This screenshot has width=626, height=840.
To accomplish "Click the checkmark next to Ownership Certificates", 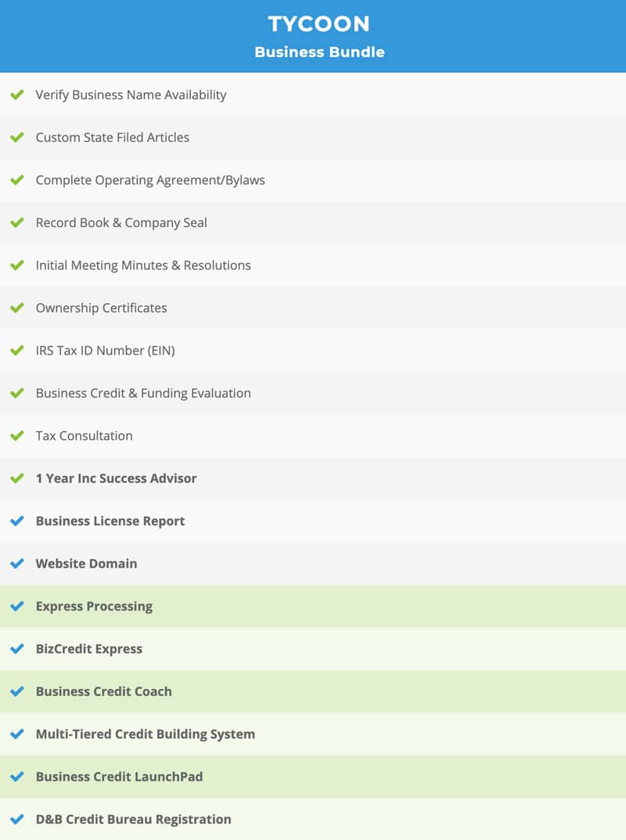I will coord(17,308).
